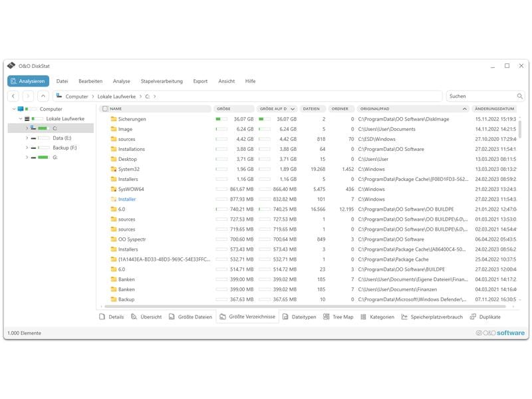Click the Computer breadcrumb
Screen dimensions: 532x399
[x=76, y=96]
